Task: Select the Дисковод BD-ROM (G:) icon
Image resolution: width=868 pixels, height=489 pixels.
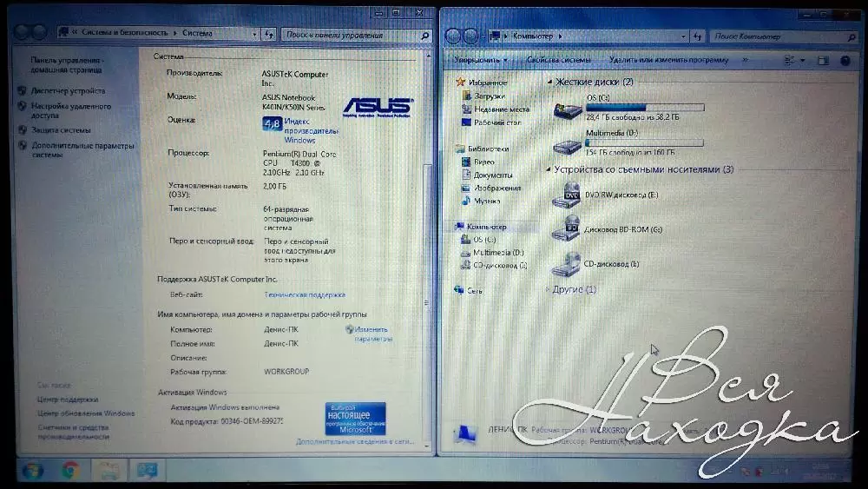Action: 569,229
